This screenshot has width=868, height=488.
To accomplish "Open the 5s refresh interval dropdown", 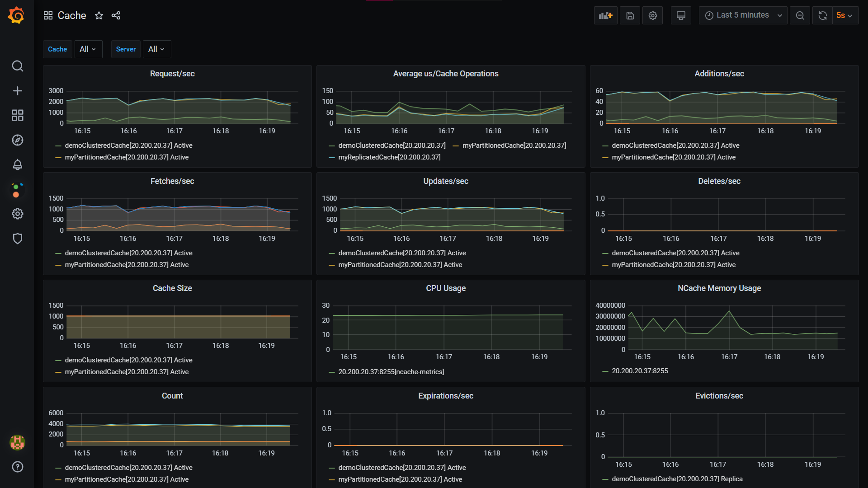I will (x=844, y=15).
